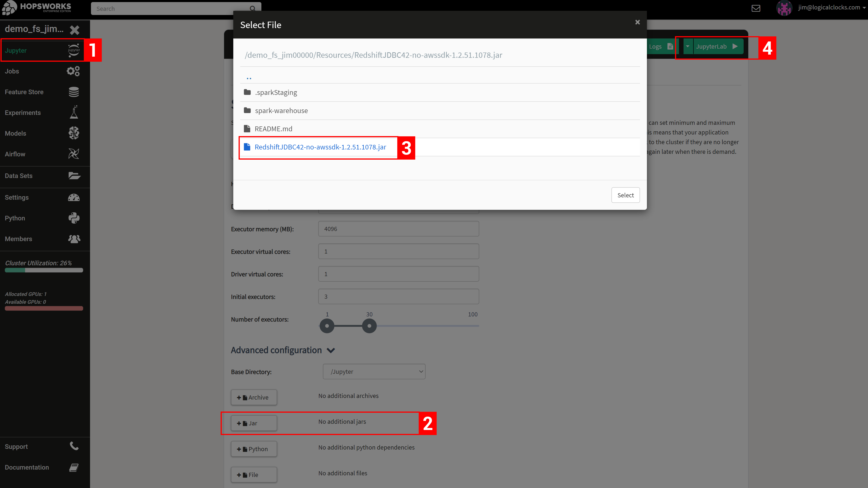The width and height of the screenshot is (868, 488).
Task: Select RedshiftJDBC42-no-awssdk-1.2.51.1078.jar file
Action: [x=320, y=146]
